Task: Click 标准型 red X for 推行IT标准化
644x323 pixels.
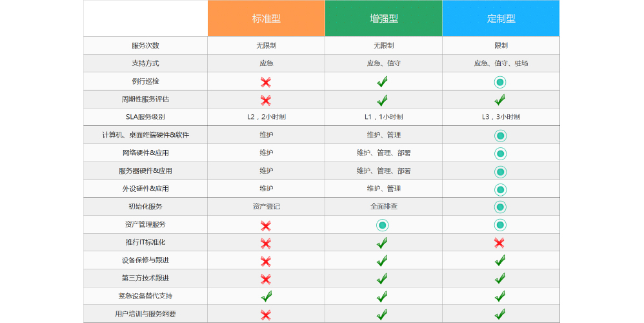Action: coord(266,244)
